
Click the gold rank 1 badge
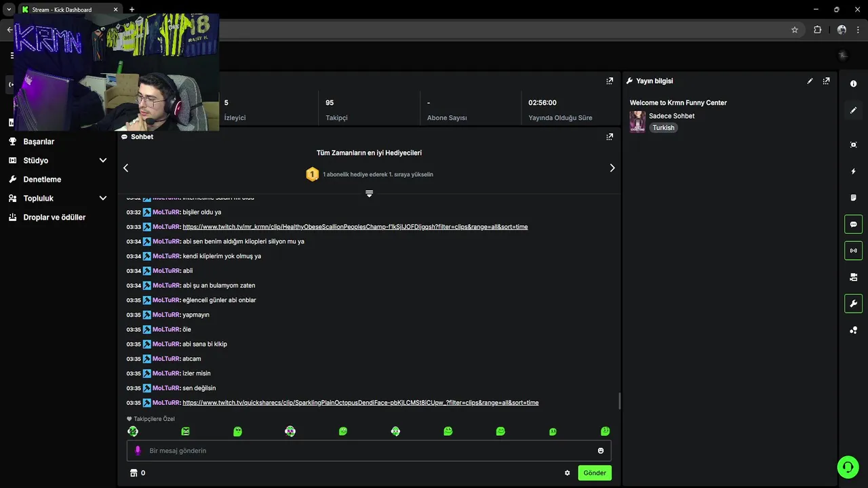pyautogui.click(x=312, y=174)
